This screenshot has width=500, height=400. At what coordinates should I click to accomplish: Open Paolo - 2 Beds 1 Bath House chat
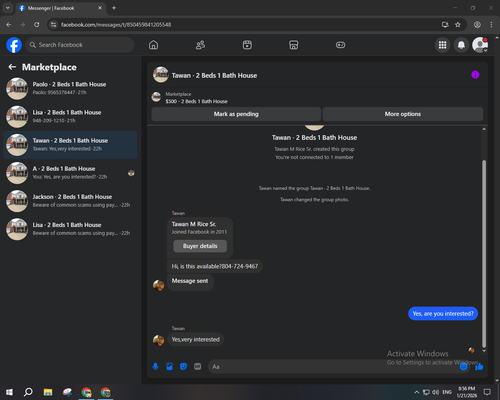70,89
